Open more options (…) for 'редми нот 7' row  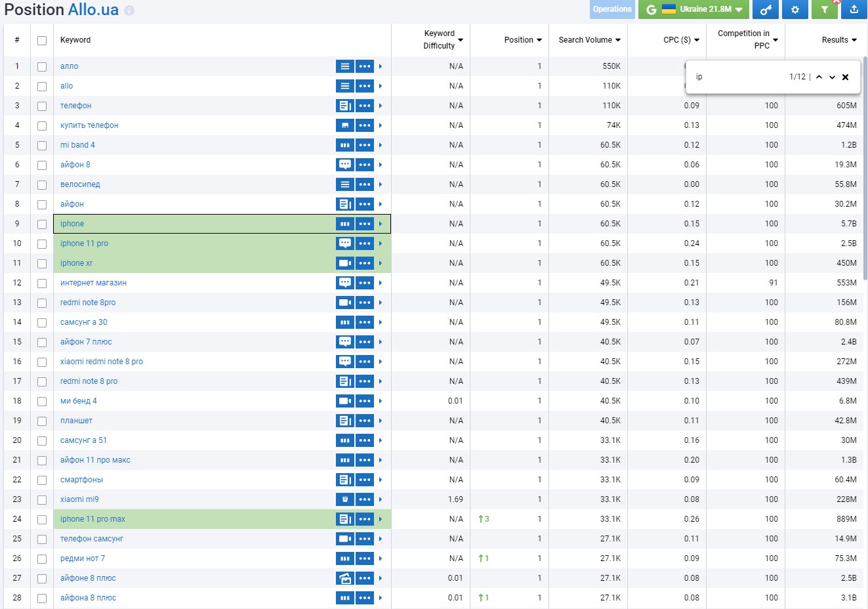pos(365,558)
